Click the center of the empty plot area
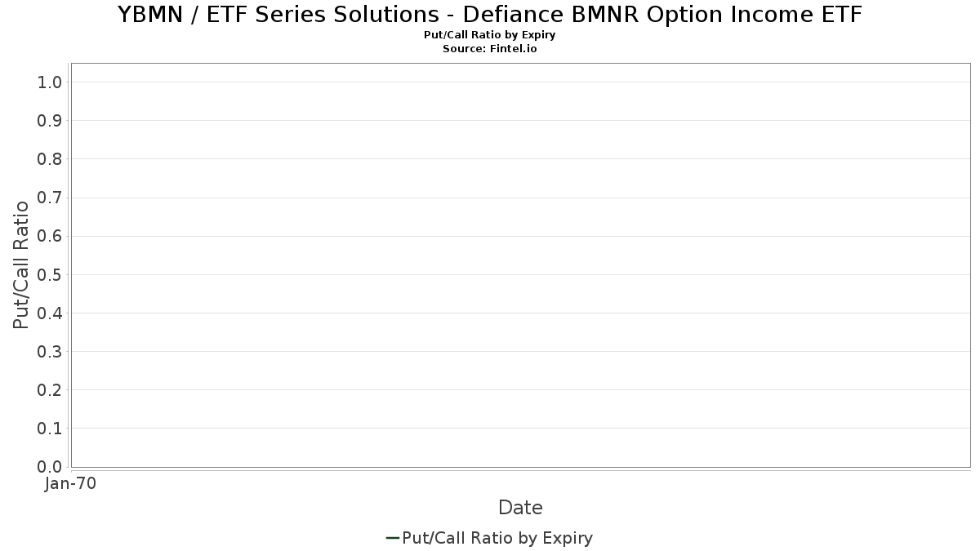Screen dimensions: 980x551 pyautogui.click(x=520, y=264)
